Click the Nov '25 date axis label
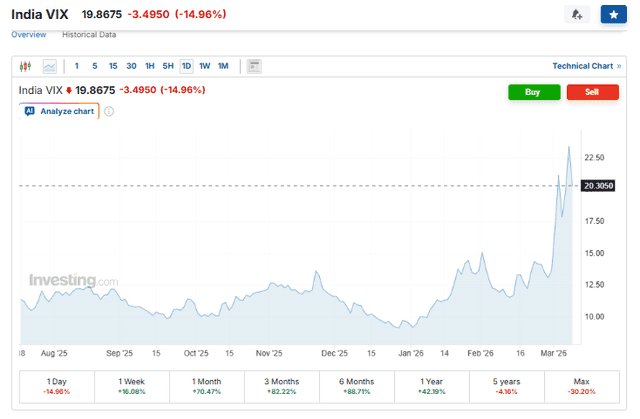The width and height of the screenshot is (640, 419). 269,353
